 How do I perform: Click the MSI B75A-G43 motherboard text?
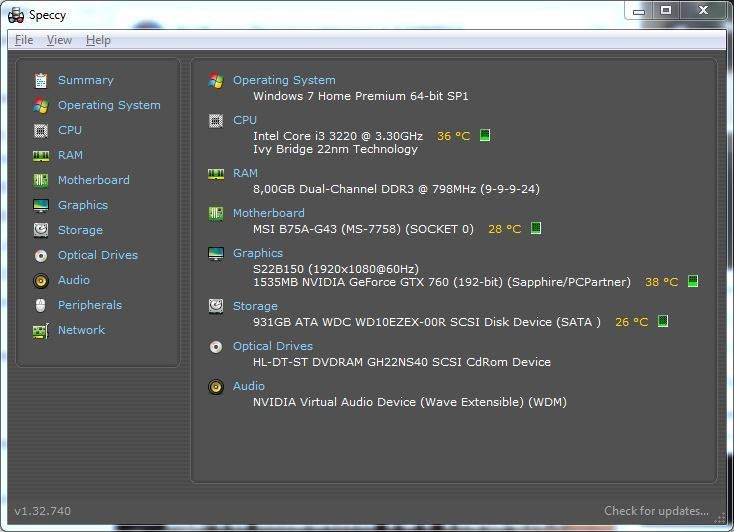point(363,229)
